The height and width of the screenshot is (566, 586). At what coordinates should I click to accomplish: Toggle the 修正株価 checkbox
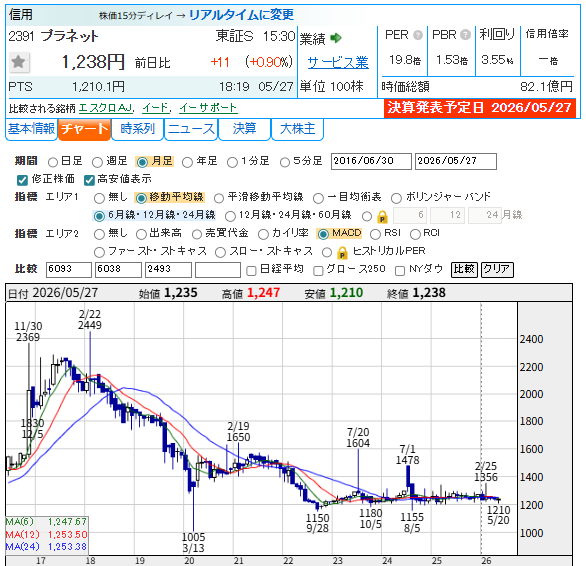[x=22, y=180]
